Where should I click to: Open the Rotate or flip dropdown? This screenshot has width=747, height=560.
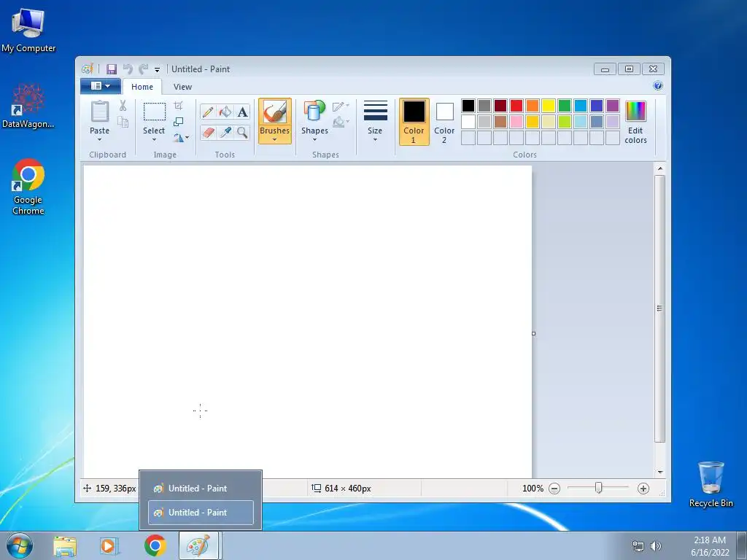[181, 138]
